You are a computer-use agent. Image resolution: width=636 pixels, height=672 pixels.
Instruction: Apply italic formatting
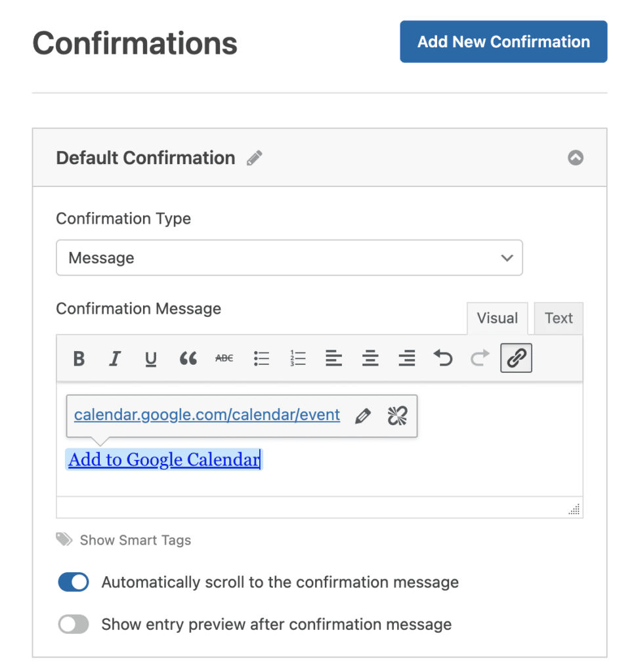[x=115, y=358]
